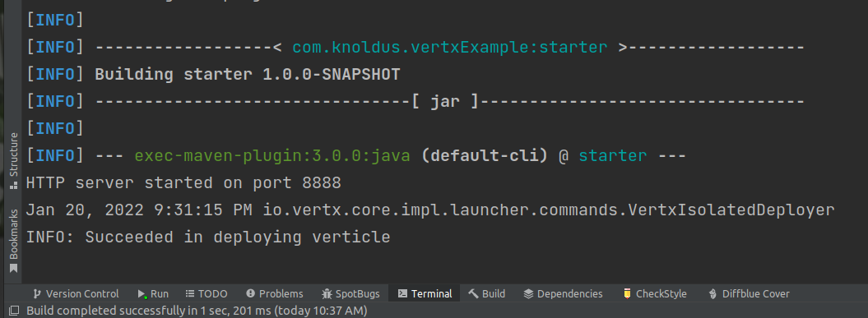Click the Terminal prompt icon
The image size is (868, 318).
coord(402,293)
